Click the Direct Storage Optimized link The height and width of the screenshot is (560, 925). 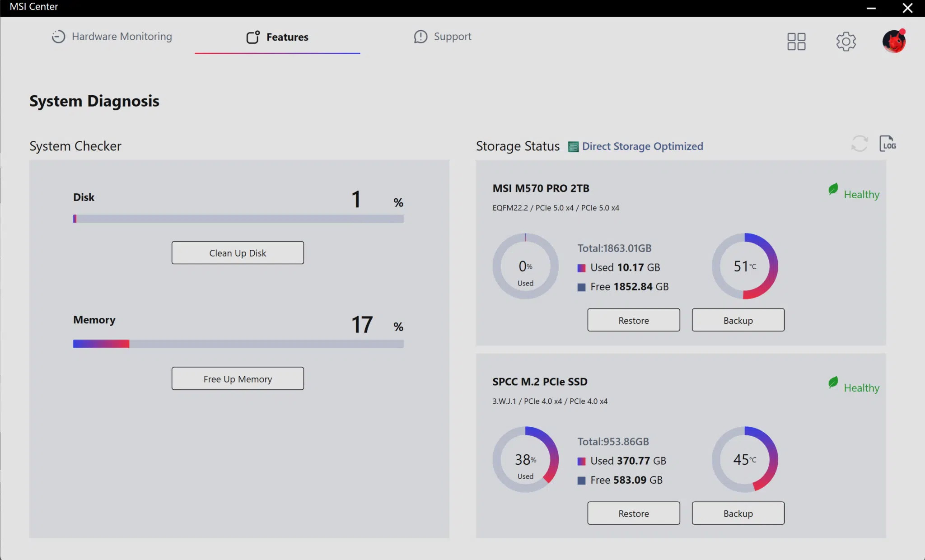click(642, 146)
